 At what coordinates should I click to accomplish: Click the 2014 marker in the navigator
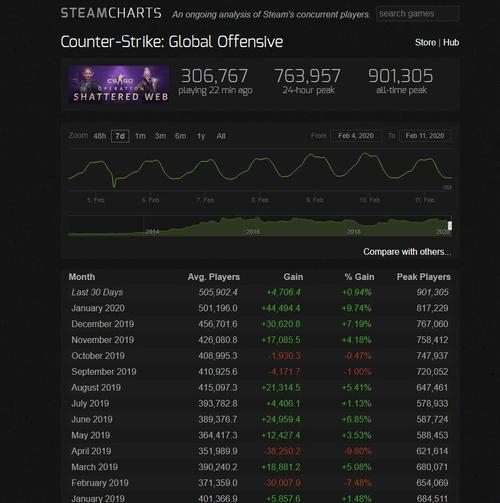(x=152, y=232)
